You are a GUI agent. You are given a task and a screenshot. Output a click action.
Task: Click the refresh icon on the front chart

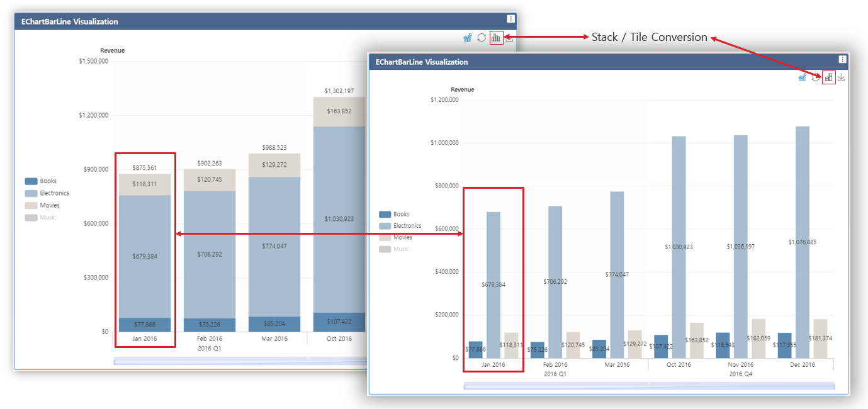pyautogui.click(x=815, y=77)
